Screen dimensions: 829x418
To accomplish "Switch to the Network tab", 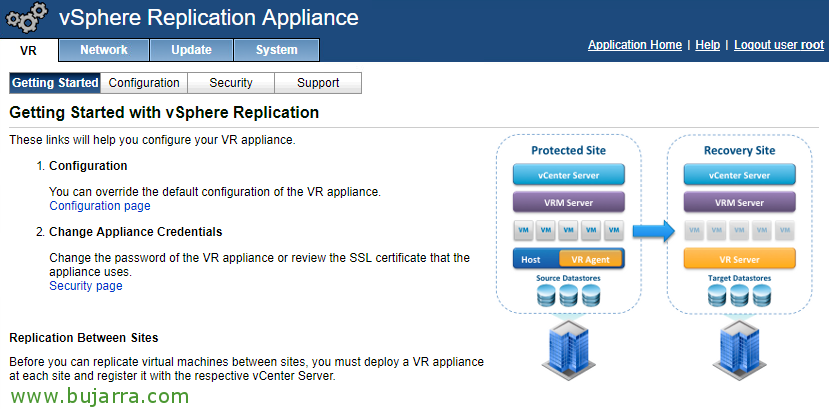I will (104, 50).
